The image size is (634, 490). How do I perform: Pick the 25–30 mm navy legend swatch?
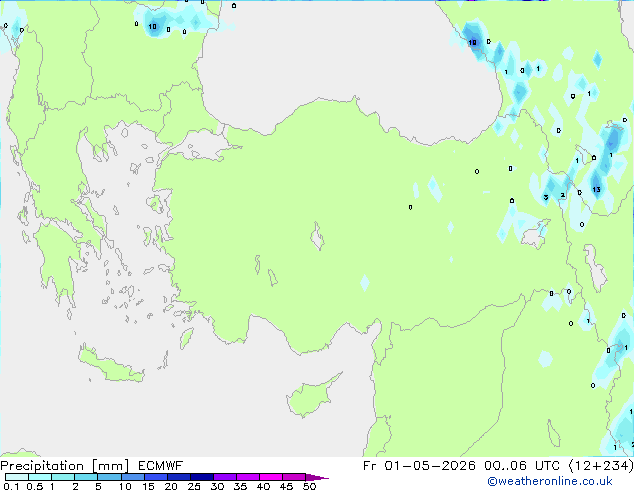tap(201, 477)
